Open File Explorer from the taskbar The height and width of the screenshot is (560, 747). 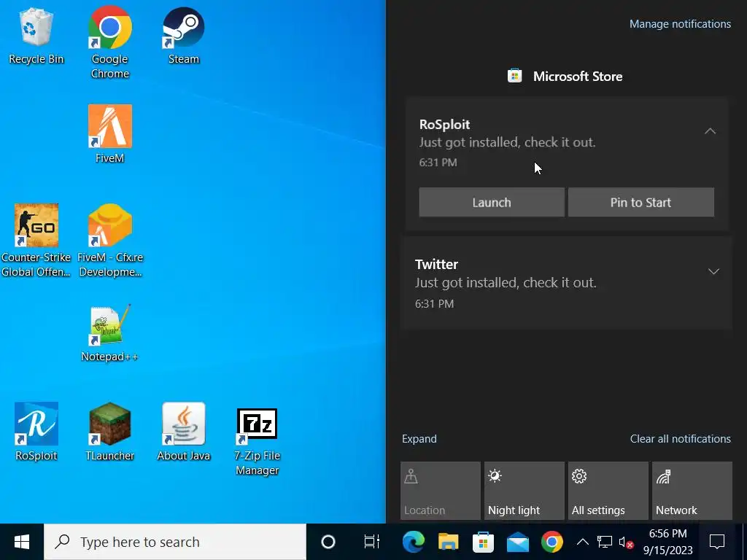coord(449,542)
